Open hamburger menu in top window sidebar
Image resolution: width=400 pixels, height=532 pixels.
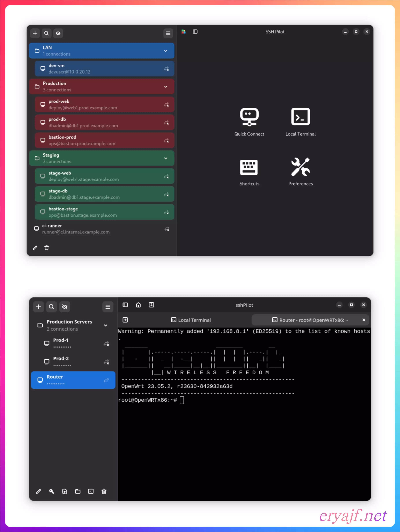tap(168, 33)
